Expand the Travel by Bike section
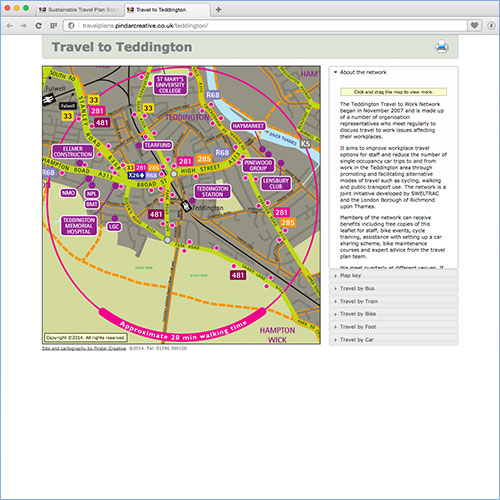 pos(393,314)
